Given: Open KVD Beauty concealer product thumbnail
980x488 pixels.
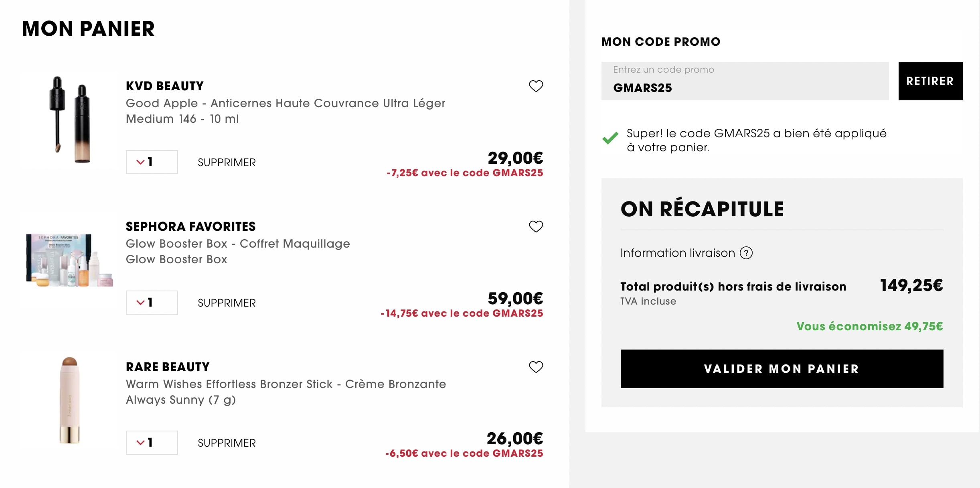Looking at the screenshot, I should pos(69,120).
